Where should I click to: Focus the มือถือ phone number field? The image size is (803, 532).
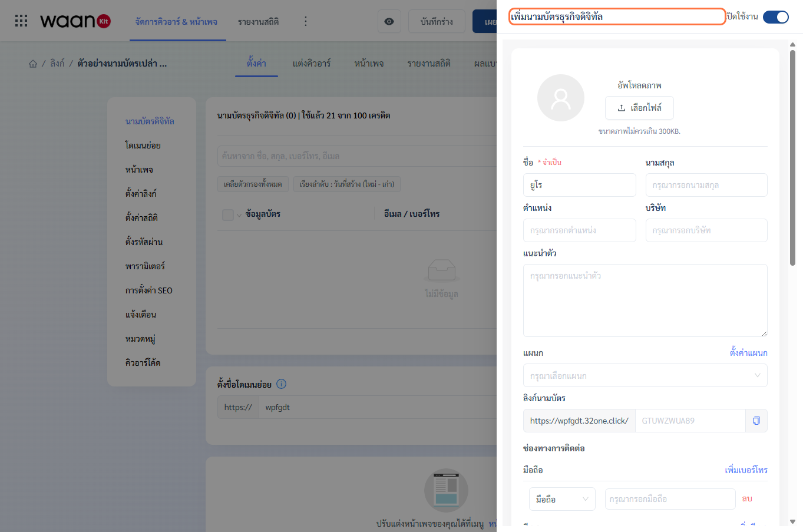(670, 499)
